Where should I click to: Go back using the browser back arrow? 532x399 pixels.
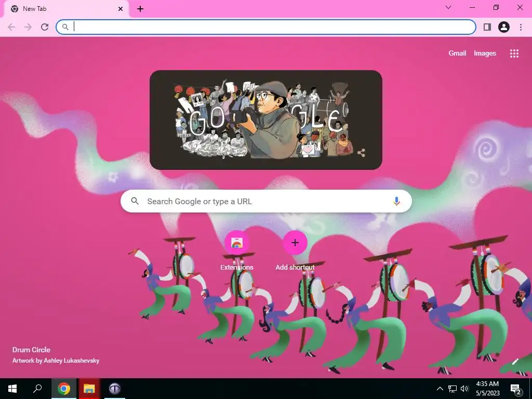click(11, 27)
